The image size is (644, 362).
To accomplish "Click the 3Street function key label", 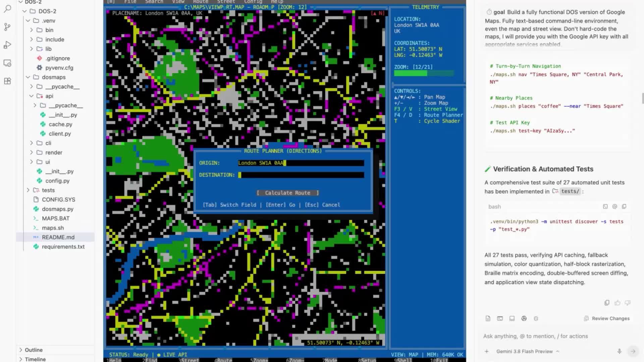I will [x=189, y=360].
